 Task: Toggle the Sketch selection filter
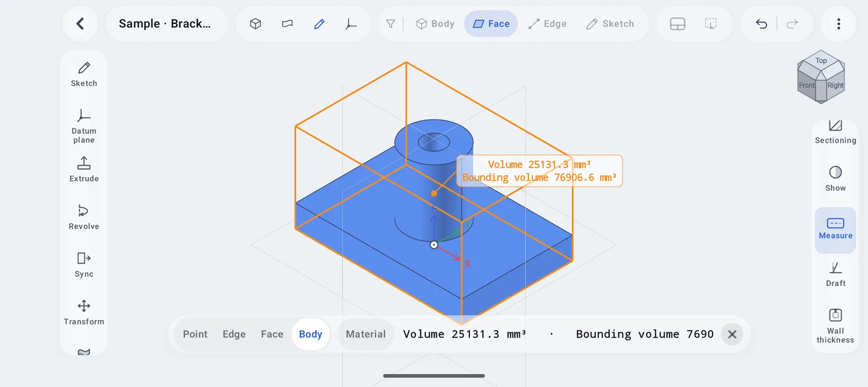[610, 24]
